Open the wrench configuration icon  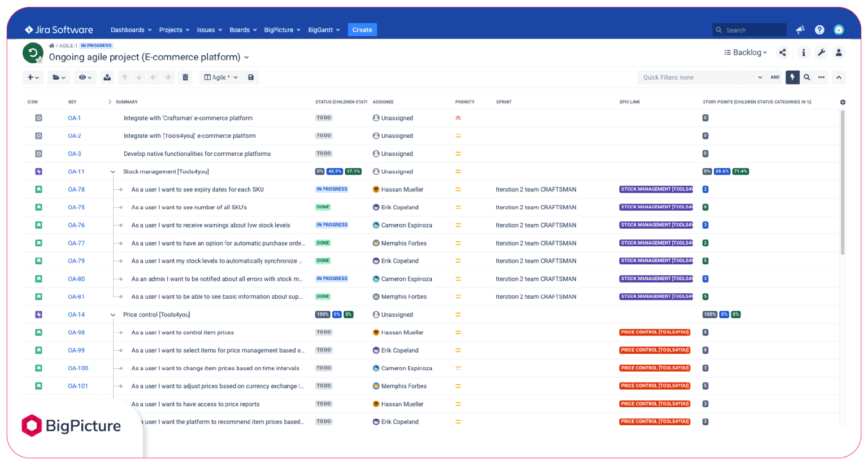822,53
